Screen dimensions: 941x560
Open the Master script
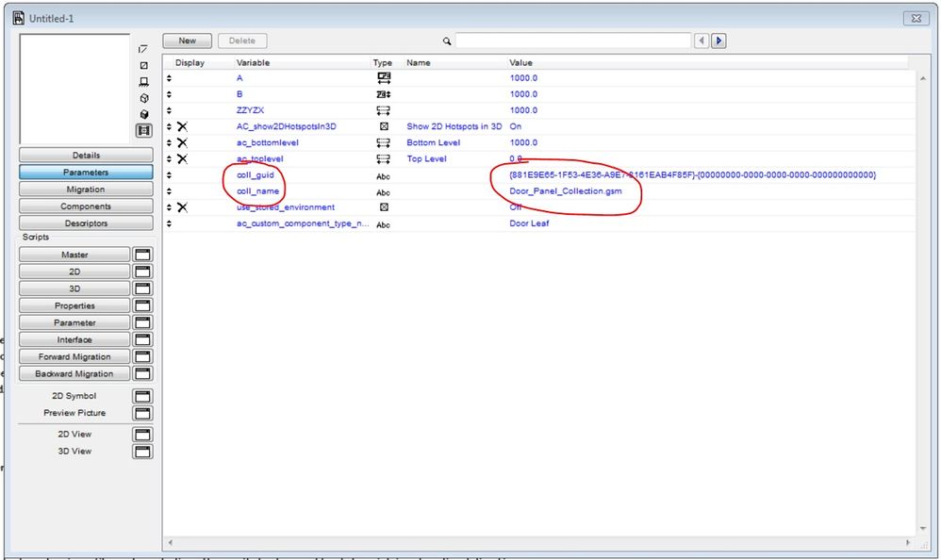74,255
